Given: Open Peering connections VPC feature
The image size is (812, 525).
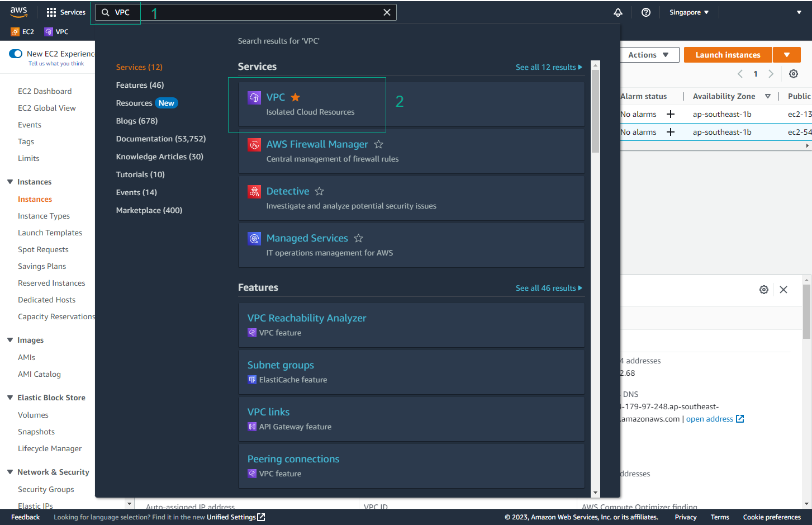Looking at the screenshot, I should (x=293, y=459).
